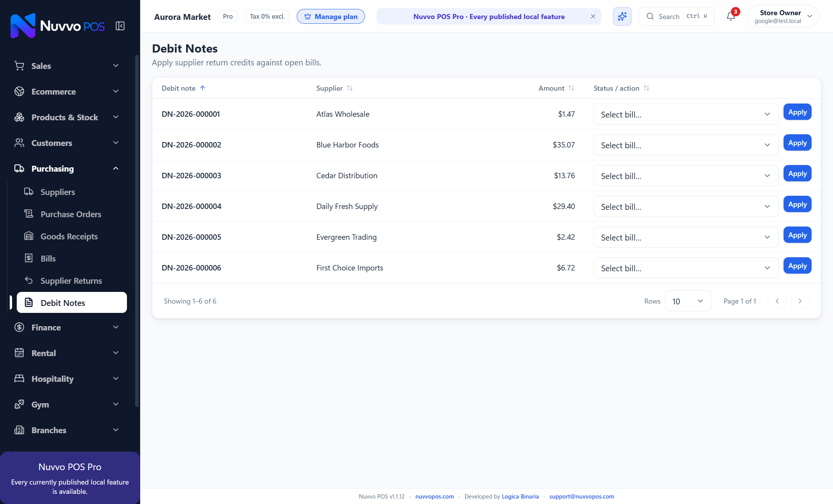The height and width of the screenshot is (504, 833).
Task: Open Suppliers page
Action: 72,192
